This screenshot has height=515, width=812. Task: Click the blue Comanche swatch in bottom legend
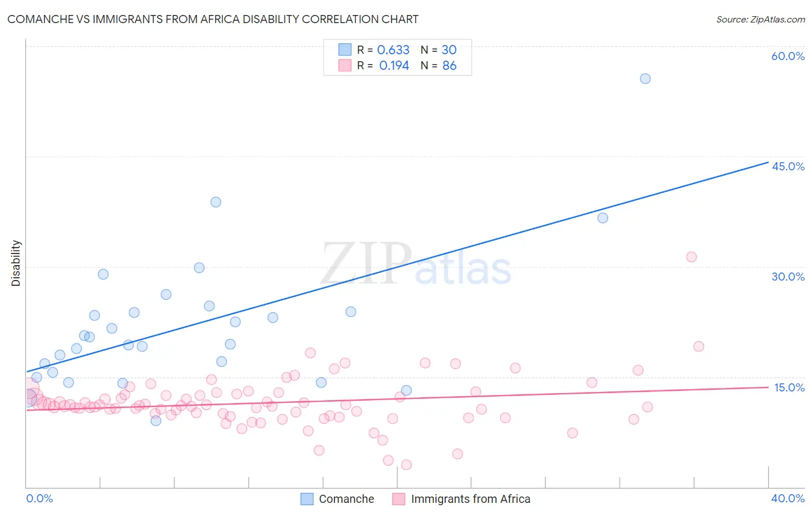click(x=307, y=499)
